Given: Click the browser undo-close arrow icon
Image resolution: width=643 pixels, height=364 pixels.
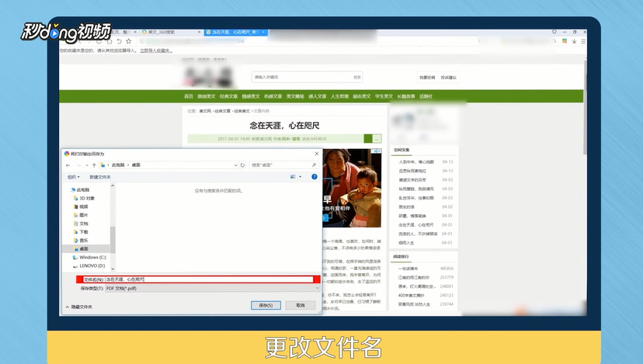Looking at the screenshot, I should (119, 41).
